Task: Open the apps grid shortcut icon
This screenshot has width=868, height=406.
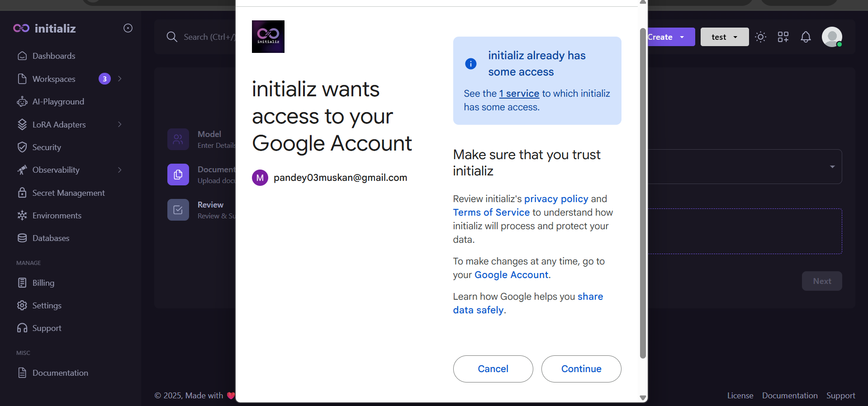Action: (x=783, y=37)
